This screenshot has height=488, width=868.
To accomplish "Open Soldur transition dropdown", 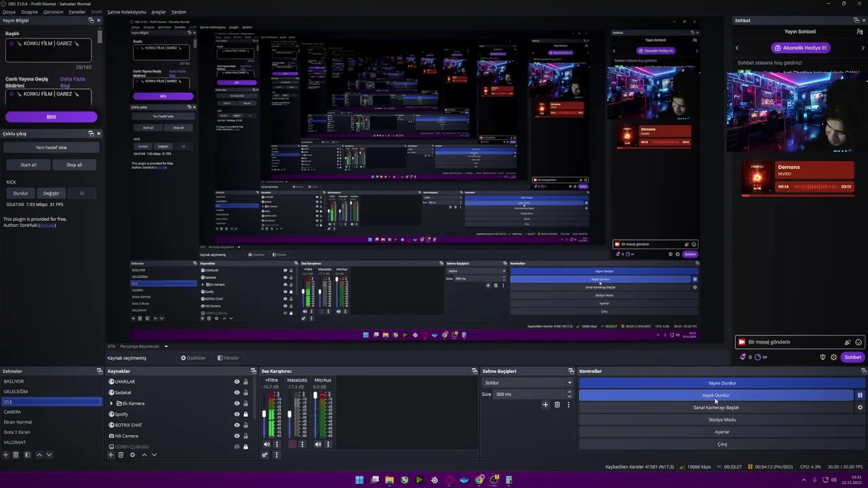I will (528, 383).
